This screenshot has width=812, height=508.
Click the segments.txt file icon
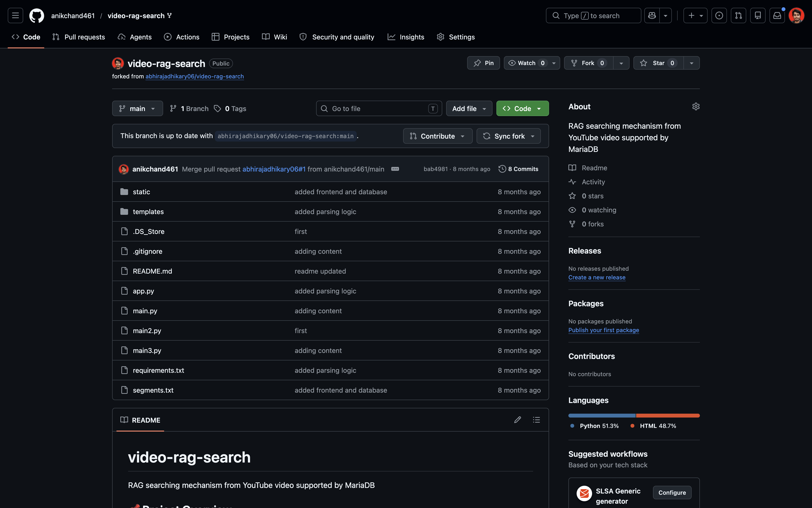click(x=124, y=390)
